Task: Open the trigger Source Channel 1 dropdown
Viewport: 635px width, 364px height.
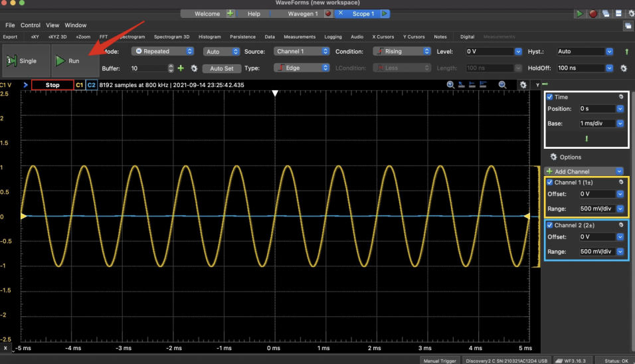Action: [x=303, y=51]
